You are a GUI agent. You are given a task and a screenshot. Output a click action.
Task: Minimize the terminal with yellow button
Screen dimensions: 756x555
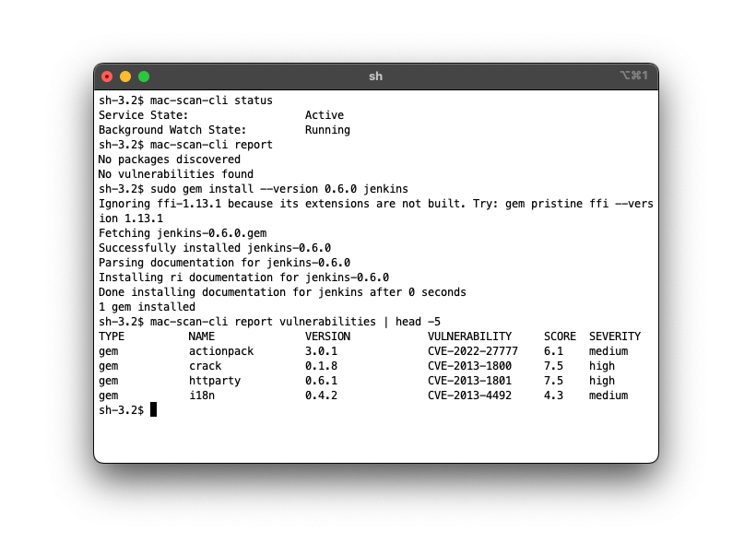[125, 77]
